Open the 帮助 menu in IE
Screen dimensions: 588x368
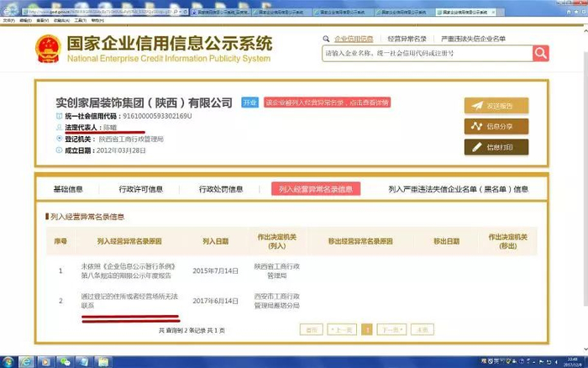[x=97, y=20]
